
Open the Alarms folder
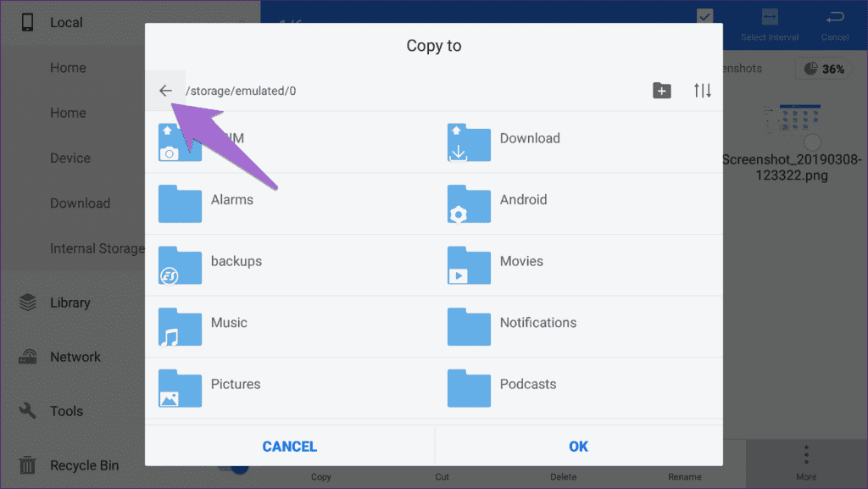(x=290, y=203)
